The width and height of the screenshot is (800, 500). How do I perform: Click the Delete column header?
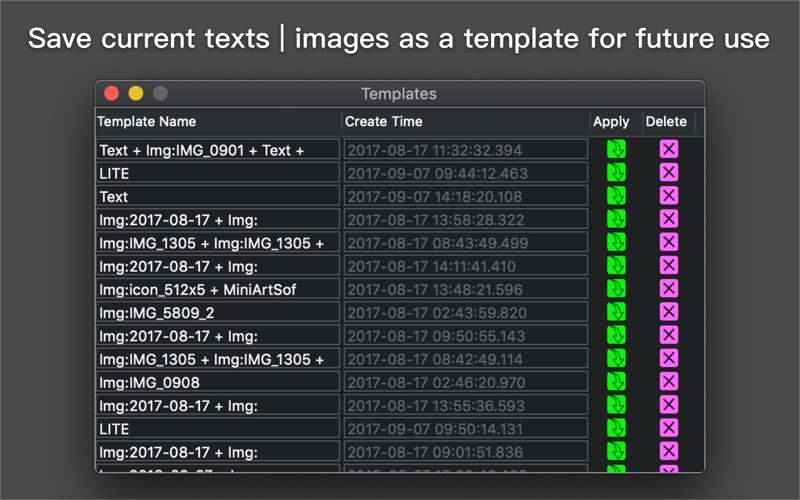(668, 121)
